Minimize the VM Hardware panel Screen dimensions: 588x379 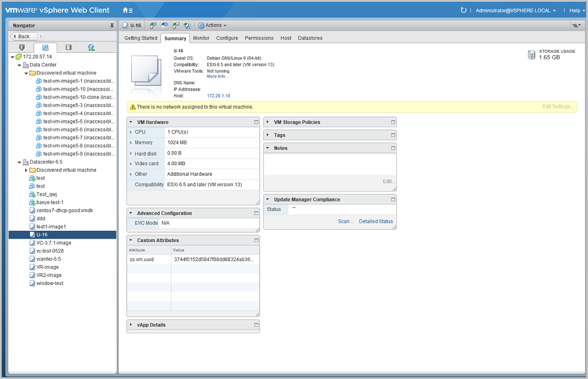pyautogui.click(x=256, y=122)
